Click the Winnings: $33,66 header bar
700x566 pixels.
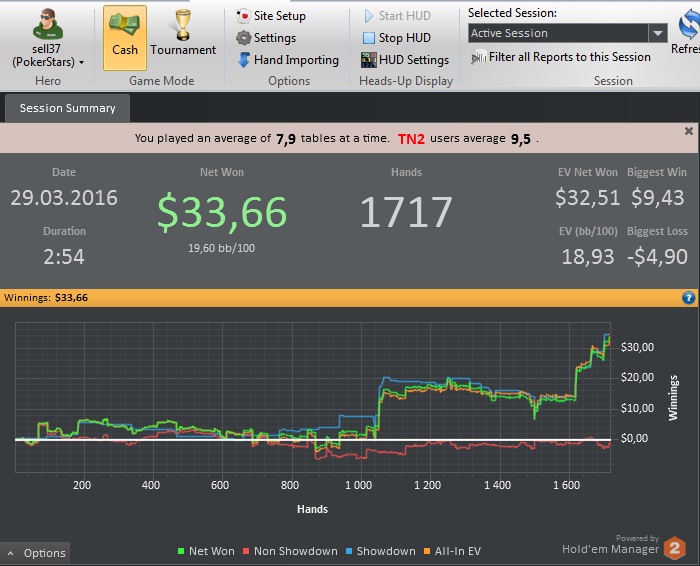[x=350, y=298]
